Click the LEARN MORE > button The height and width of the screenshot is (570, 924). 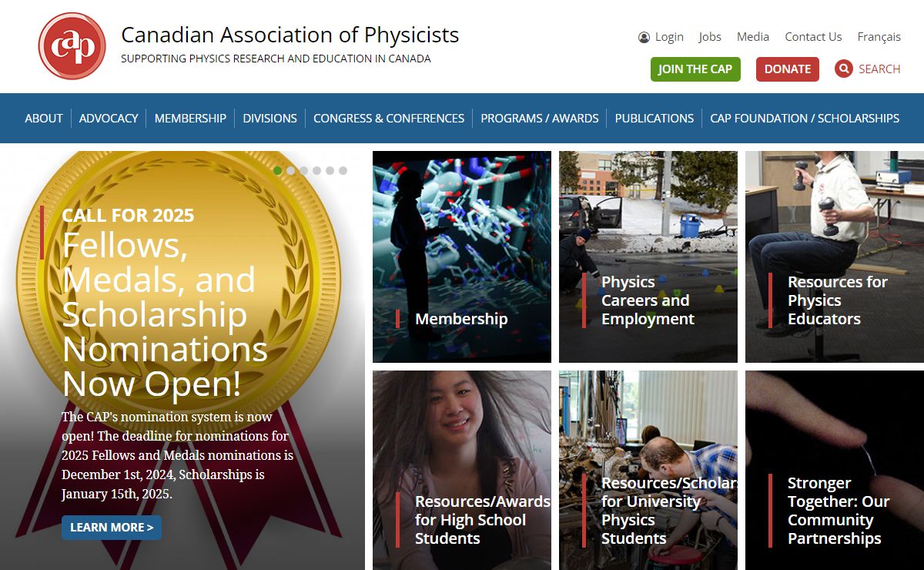[x=112, y=528]
